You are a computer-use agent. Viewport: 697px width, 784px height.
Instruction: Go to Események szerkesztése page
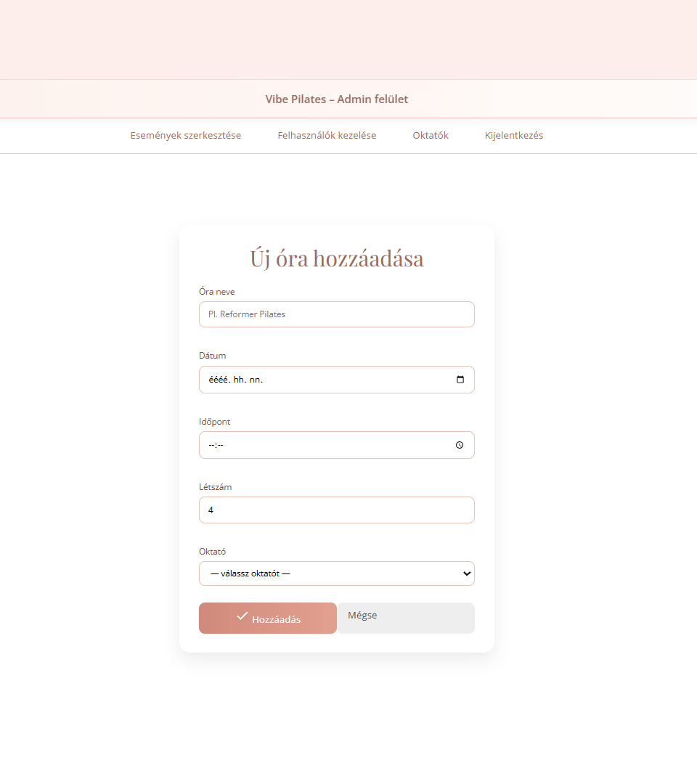186,136
